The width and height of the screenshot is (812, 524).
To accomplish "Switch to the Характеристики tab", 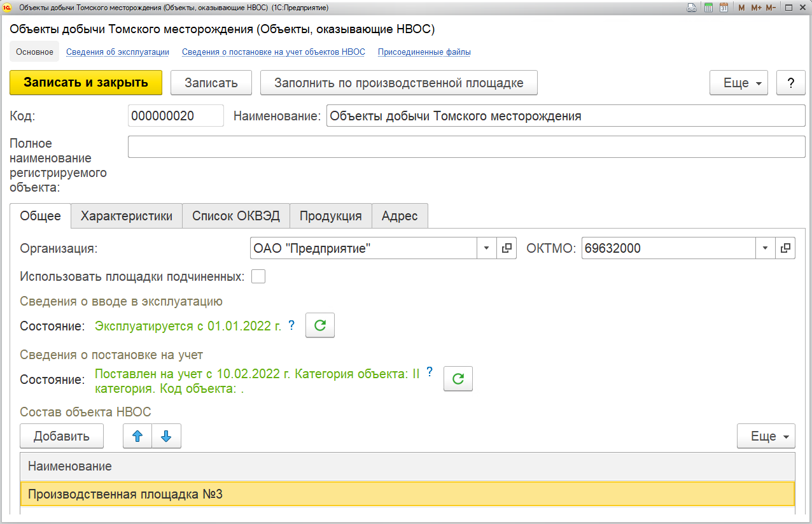I will (127, 216).
